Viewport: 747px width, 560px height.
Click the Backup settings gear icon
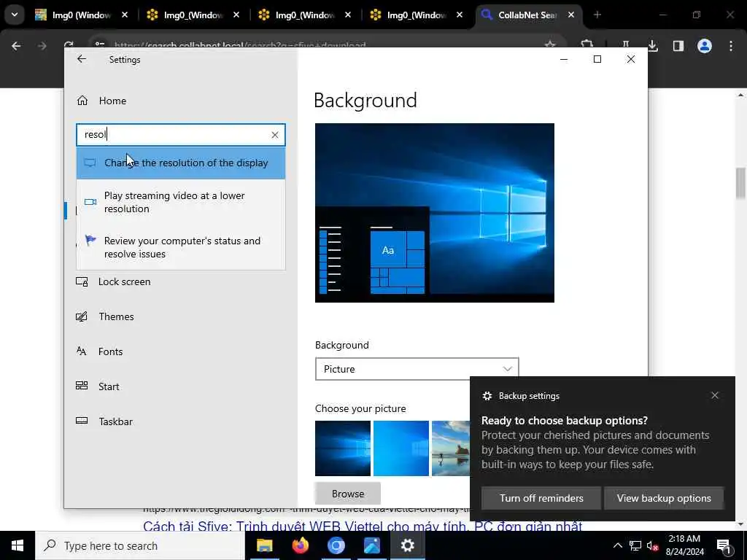(x=487, y=396)
